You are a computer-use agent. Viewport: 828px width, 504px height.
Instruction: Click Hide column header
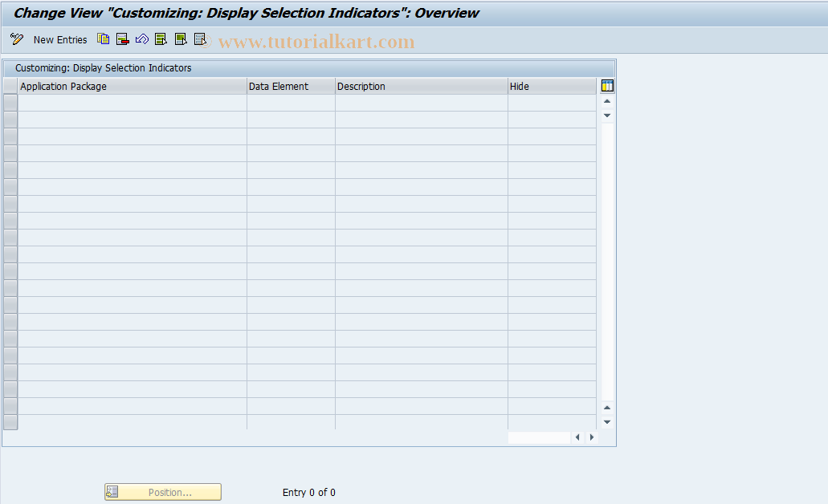point(552,86)
